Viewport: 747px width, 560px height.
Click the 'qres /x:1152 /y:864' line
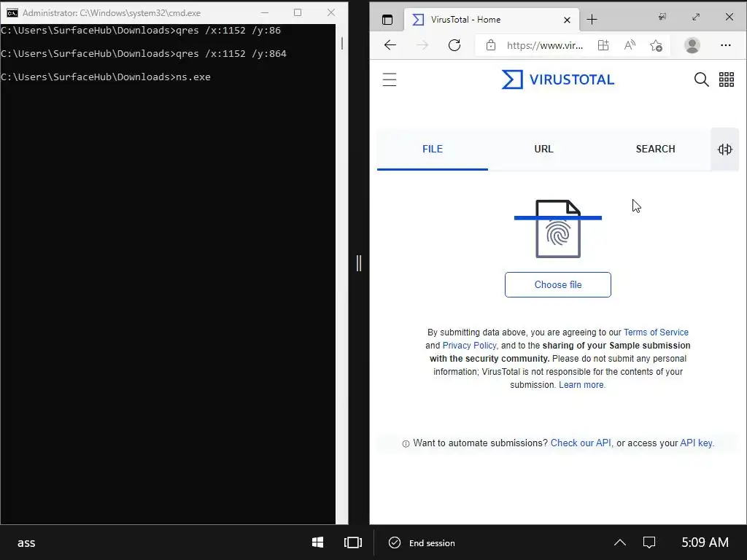(144, 53)
